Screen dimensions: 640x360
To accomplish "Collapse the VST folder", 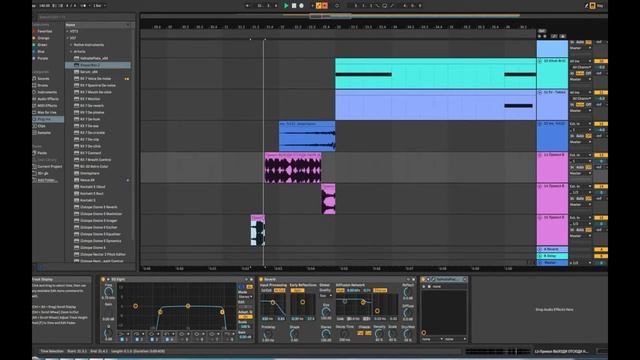I will (68, 38).
